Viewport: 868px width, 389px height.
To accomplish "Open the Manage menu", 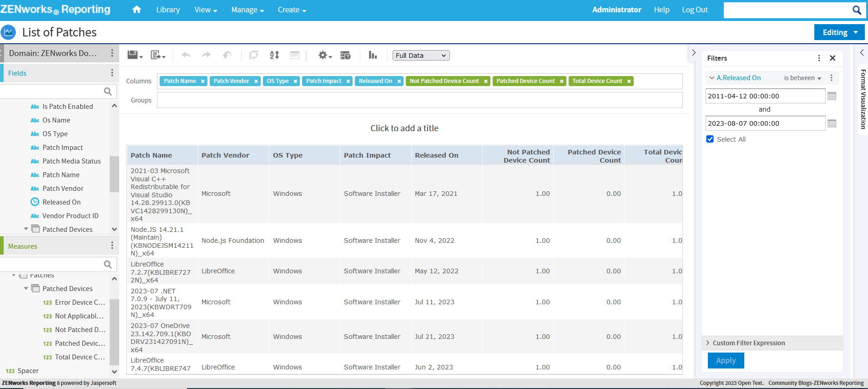I will [x=247, y=10].
